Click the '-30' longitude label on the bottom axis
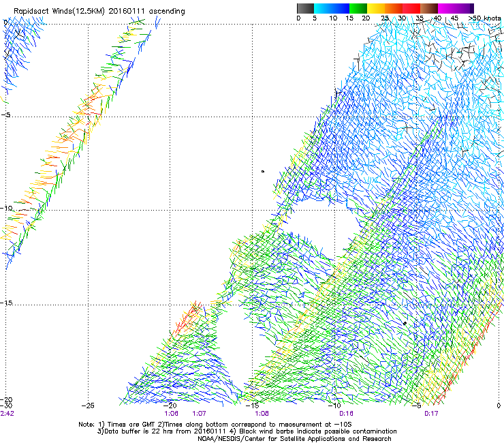This screenshot has height=443, width=504. coord(6,406)
